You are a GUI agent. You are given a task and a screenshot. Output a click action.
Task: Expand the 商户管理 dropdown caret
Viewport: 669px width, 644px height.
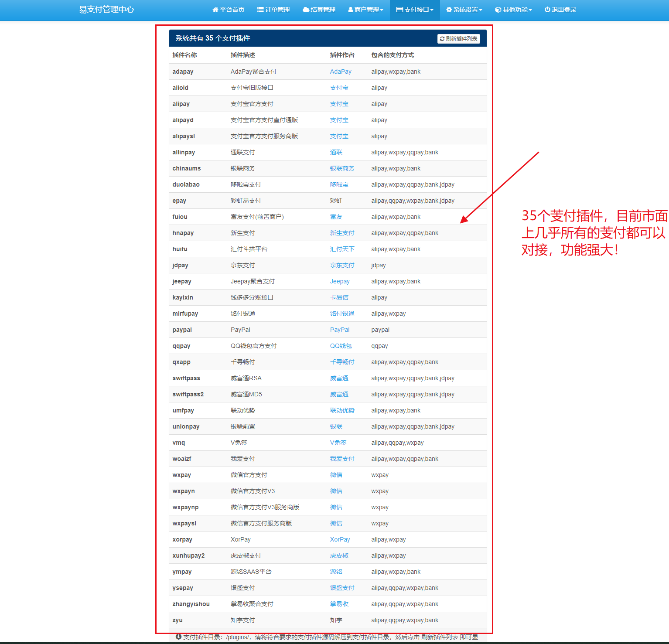click(382, 10)
